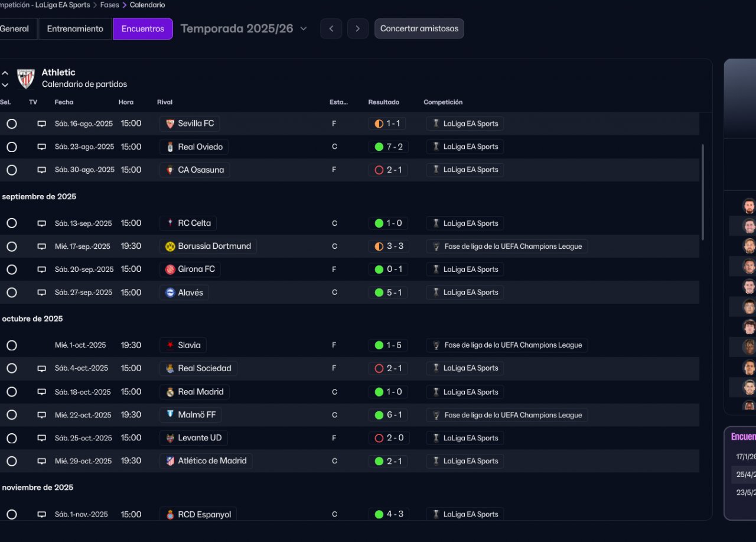Select the Malmö FF match radio button

(11, 415)
